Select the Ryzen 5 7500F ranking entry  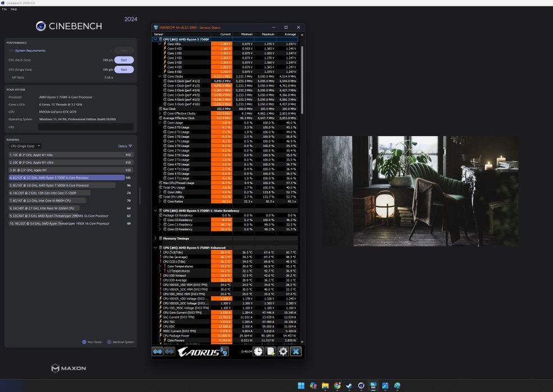pos(71,178)
